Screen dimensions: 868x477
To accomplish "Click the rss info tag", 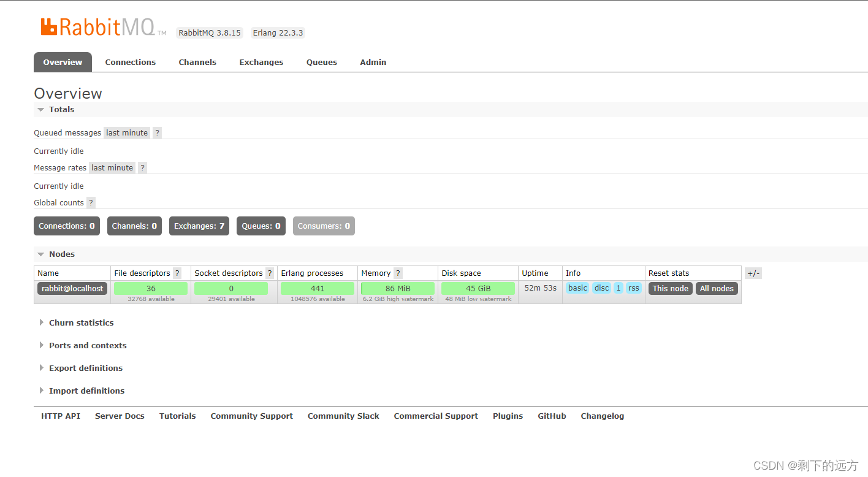I will [x=634, y=288].
